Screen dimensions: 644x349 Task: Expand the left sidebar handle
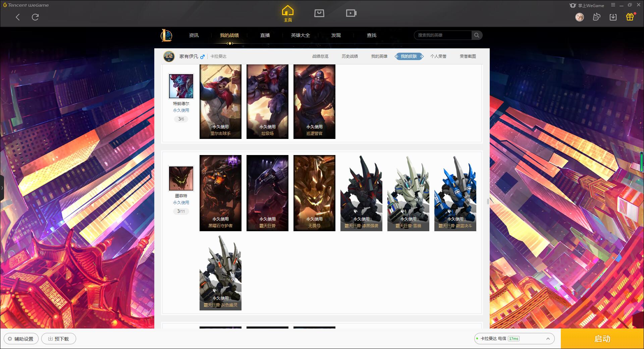(2, 188)
